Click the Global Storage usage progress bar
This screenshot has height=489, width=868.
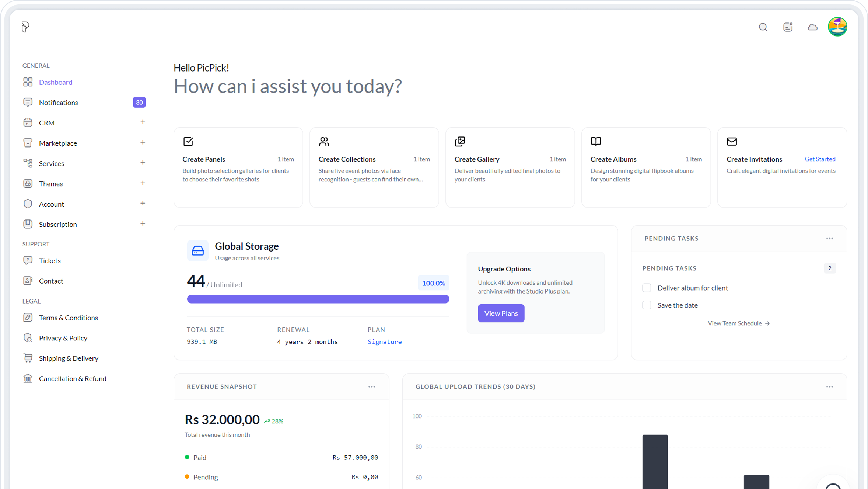[x=318, y=299]
